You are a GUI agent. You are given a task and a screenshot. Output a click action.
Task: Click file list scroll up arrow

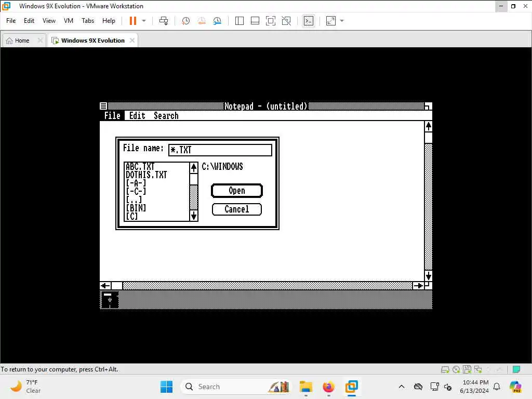click(194, 168)
